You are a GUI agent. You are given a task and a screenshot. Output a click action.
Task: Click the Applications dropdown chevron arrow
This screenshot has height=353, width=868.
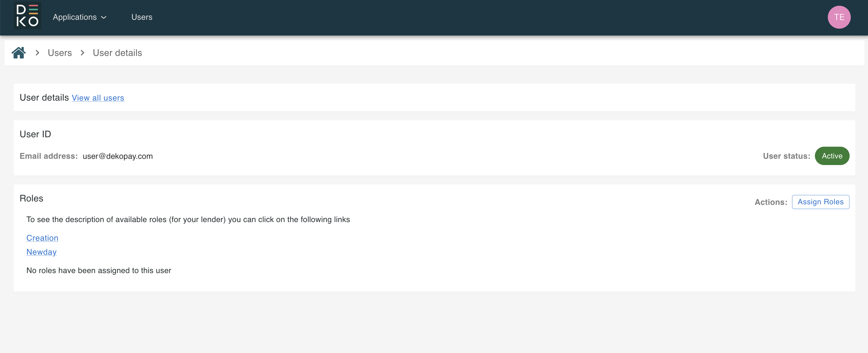(104, 17)
